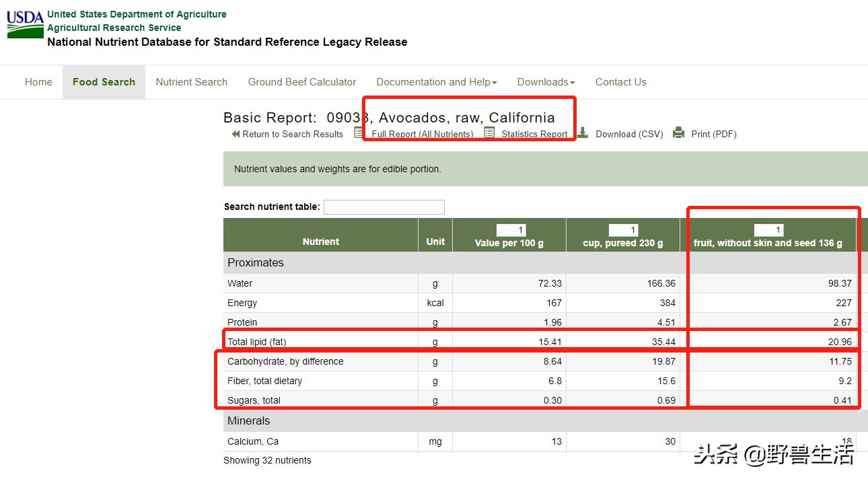
Task: Go to the Home tab
Action: click(x=38, y=82)
